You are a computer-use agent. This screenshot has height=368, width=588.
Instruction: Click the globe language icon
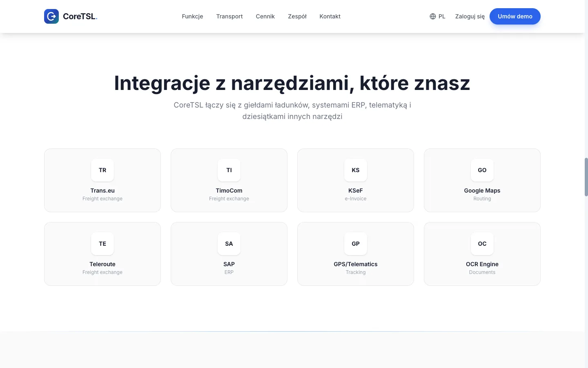(x=433, y=16)
